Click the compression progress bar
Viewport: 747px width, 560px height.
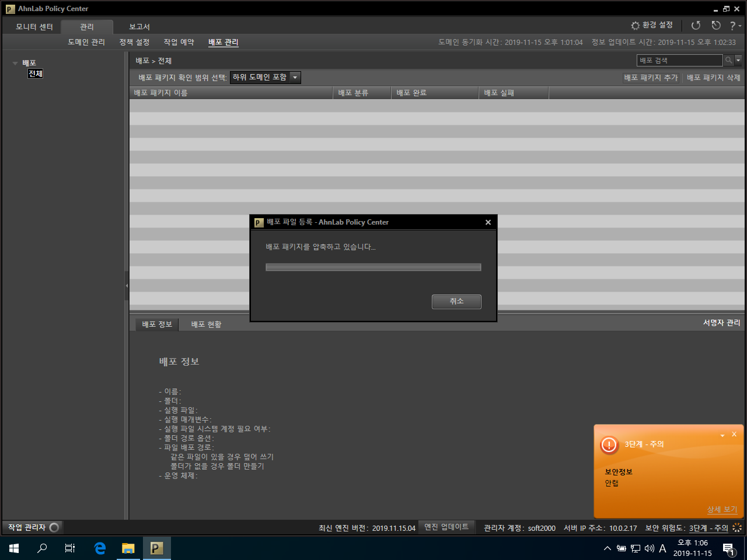pos(373,267)
